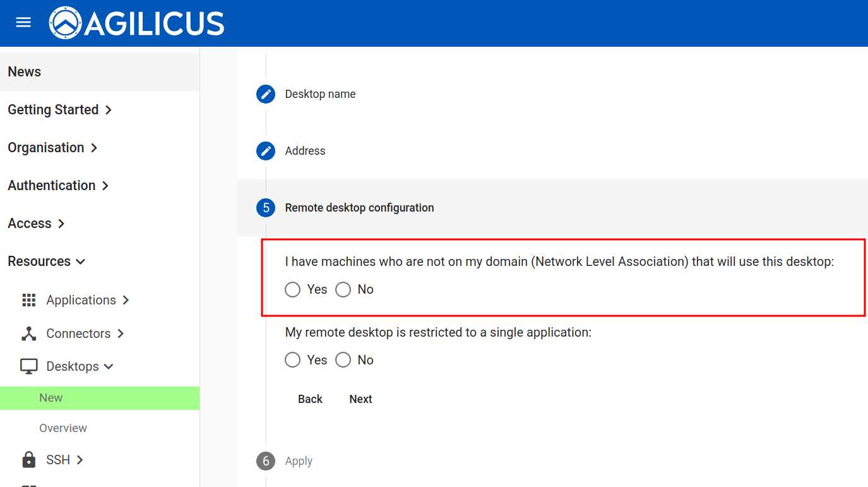Open the hamburger navigation menu
The width and height of the screenshot is (868, 487).
(x=23, y=23)
